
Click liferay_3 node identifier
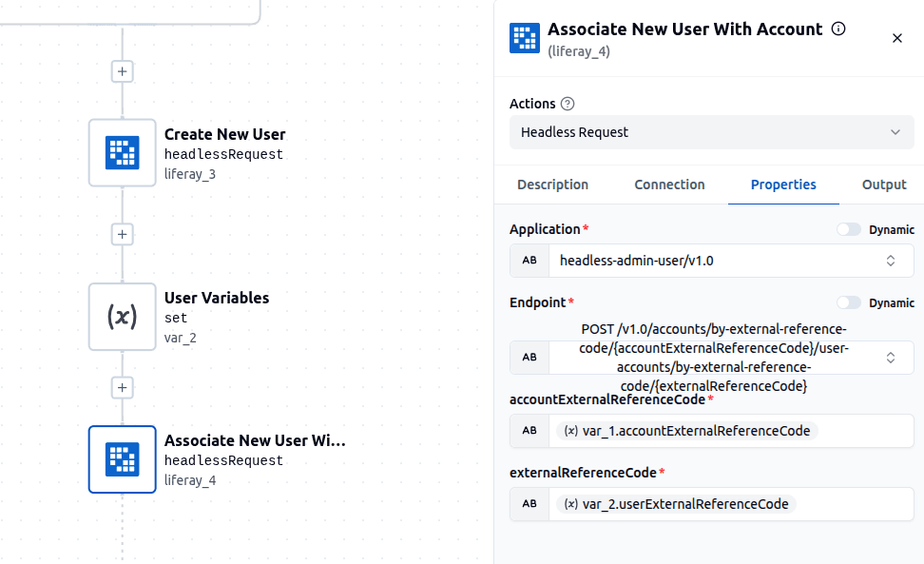[x=190, y=174]
